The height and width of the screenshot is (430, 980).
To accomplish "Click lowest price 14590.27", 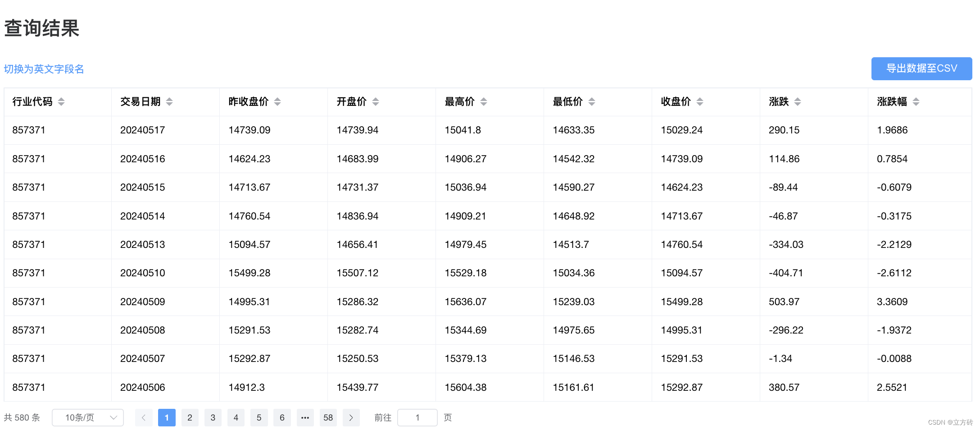I will pyautogui.click(x=574, y=188).
